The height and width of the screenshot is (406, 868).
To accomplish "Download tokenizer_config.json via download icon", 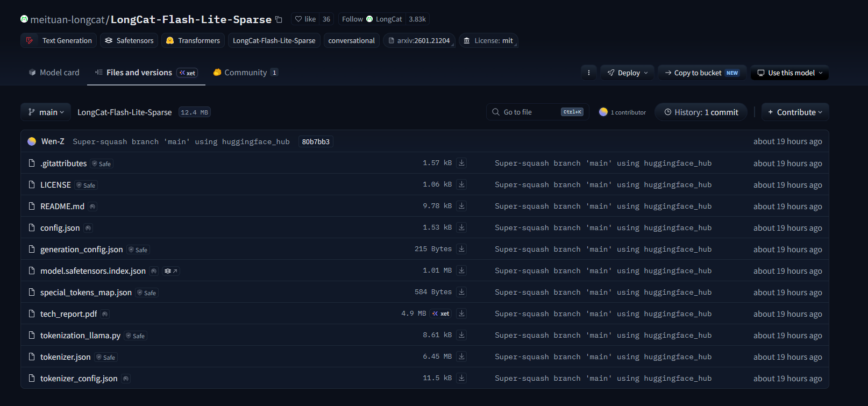I will click(x=461, y=378).
